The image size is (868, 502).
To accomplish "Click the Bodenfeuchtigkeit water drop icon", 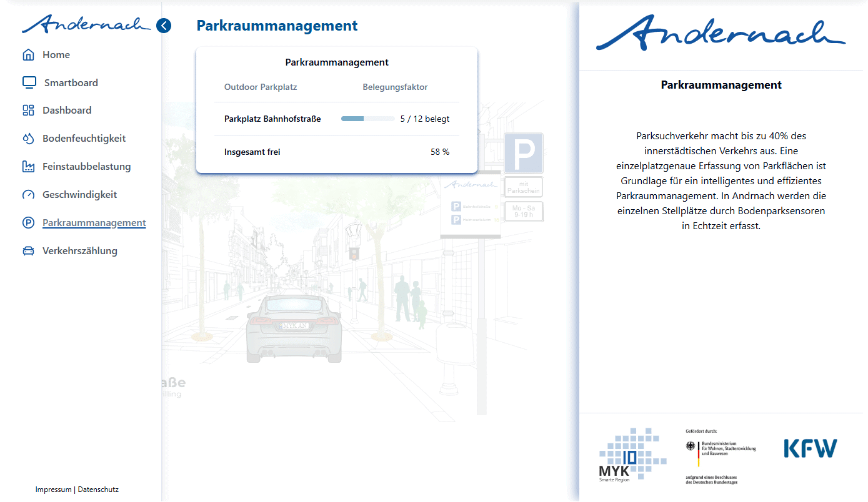I will click(28, 139).
